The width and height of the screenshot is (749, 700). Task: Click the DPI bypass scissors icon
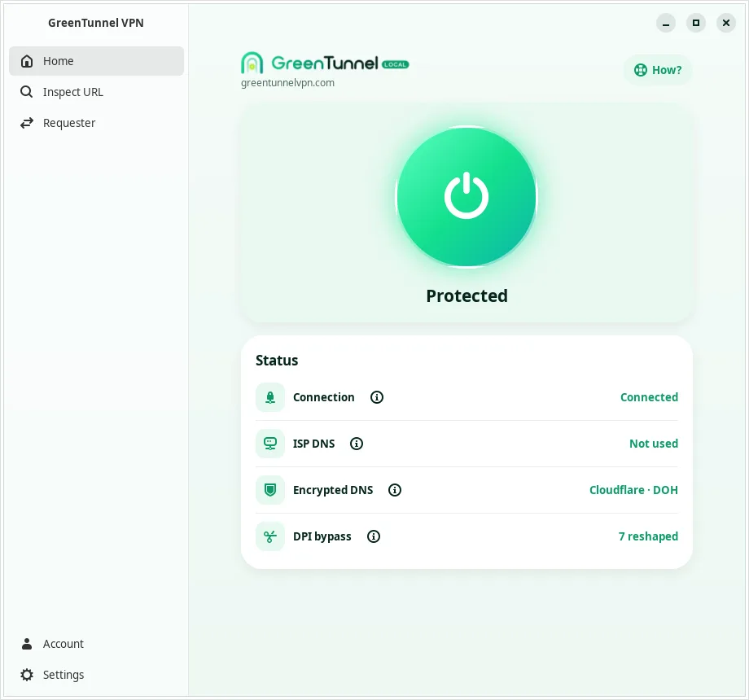270,536
